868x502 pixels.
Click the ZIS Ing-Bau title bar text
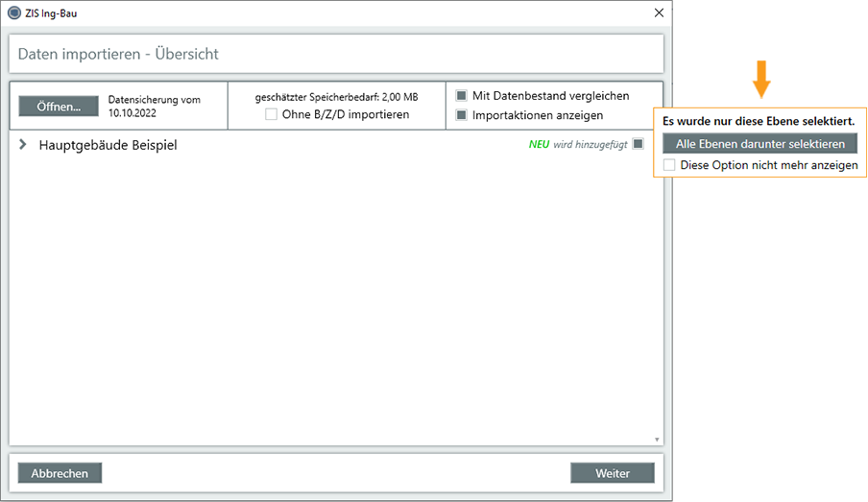click(x=51, y=13)
